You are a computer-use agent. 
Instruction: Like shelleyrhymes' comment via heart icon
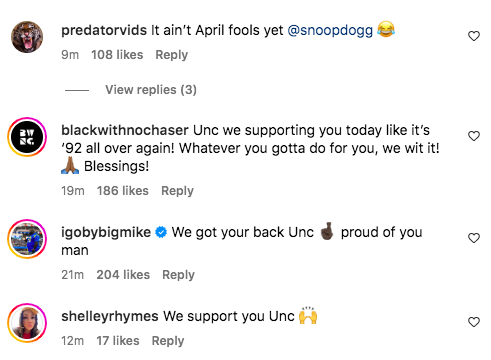tap(474, 322)
